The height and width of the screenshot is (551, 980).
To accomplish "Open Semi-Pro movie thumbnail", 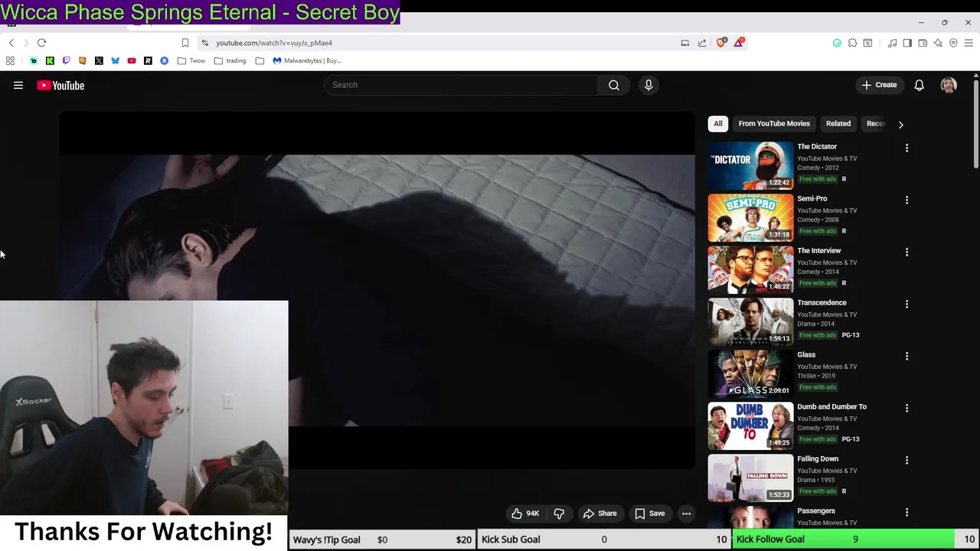I will pos(750,217).
